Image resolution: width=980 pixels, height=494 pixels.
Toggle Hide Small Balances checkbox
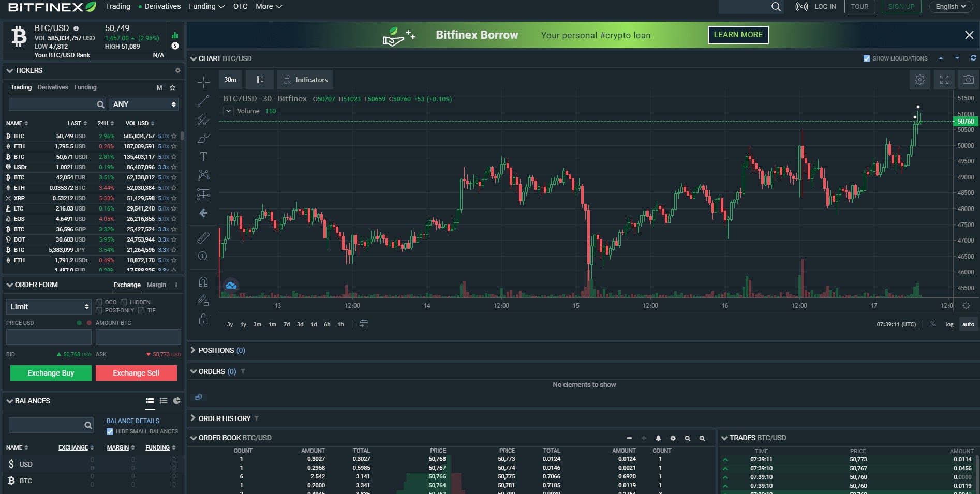pyautogui.click(x=110, y=431)
